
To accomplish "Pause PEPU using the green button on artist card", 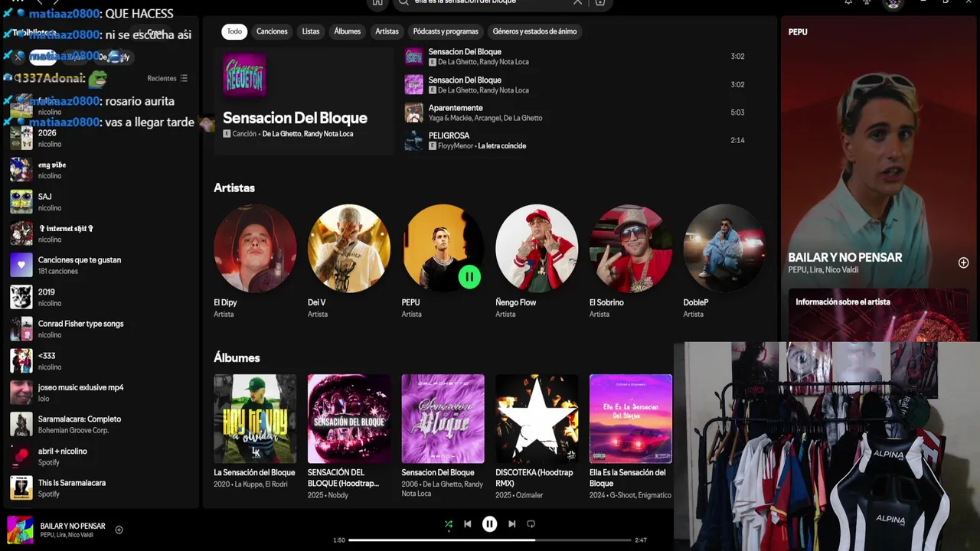I will [469, 277].
